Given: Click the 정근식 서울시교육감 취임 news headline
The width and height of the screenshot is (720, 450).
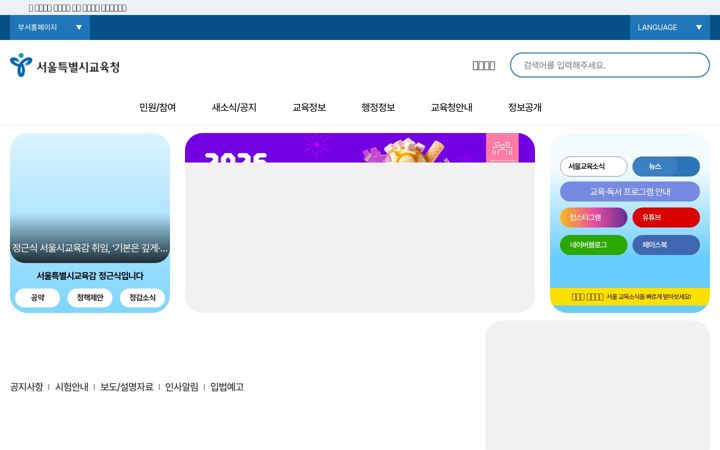Looking at the screenshot, I should click(x=90, y=248).
